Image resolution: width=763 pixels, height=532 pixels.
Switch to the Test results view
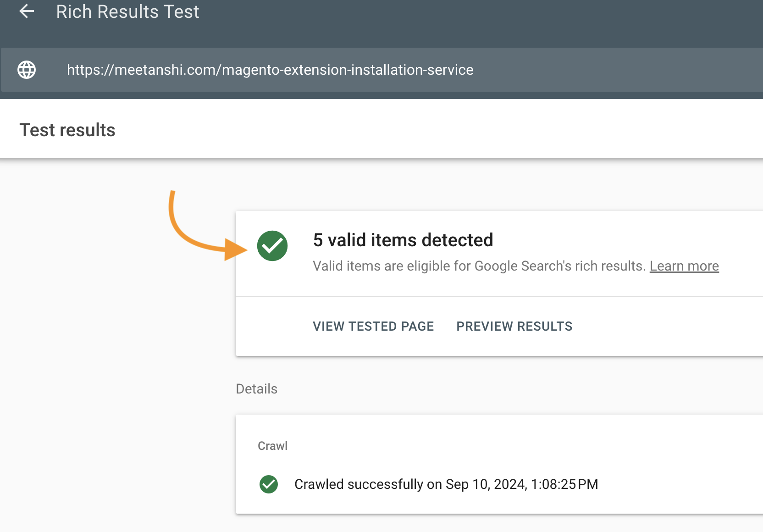[67, 130]
